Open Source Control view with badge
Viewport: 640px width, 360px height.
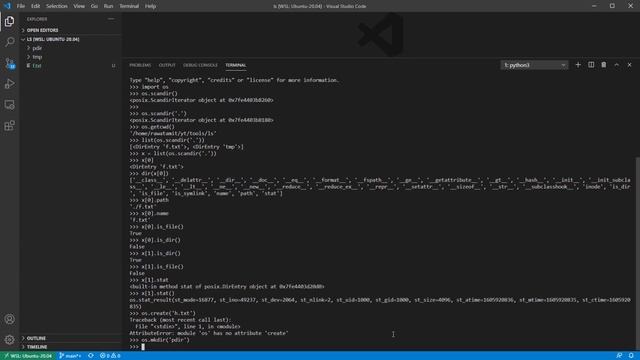pyautogui.click(x=9, y=63)
